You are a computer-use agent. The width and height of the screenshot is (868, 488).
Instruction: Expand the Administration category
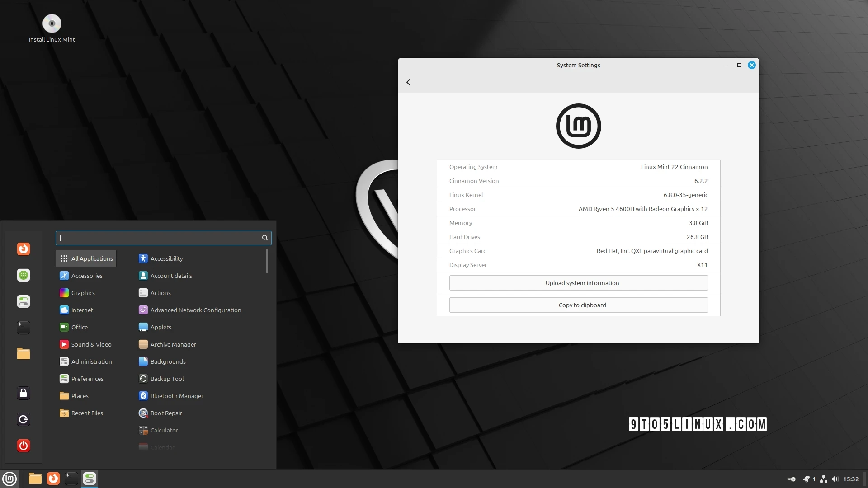[x=91, y=361]
